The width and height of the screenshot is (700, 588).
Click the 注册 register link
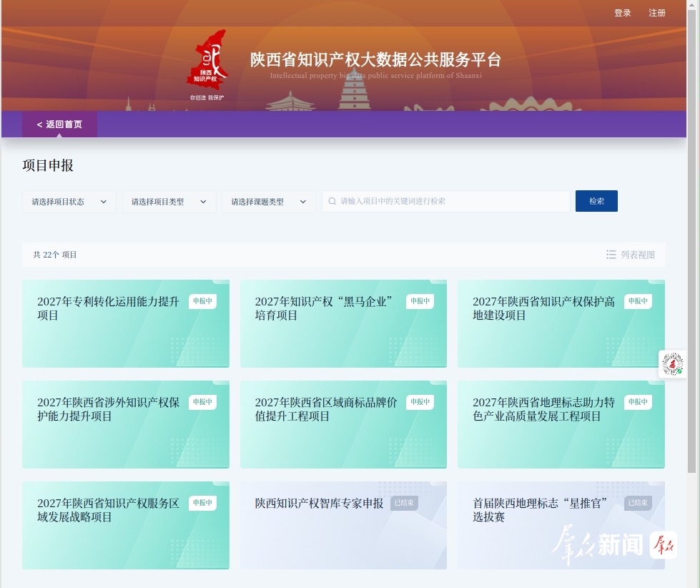(x=656, y=13)
